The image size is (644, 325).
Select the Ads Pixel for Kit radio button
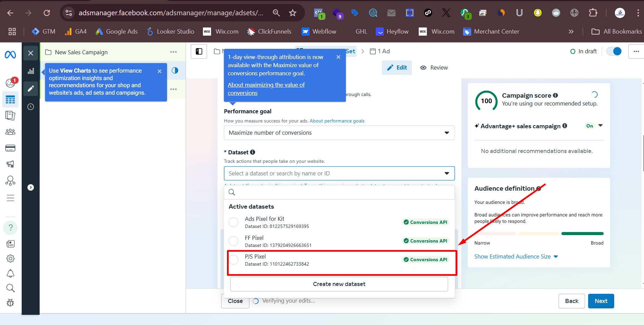pos(233,222)
